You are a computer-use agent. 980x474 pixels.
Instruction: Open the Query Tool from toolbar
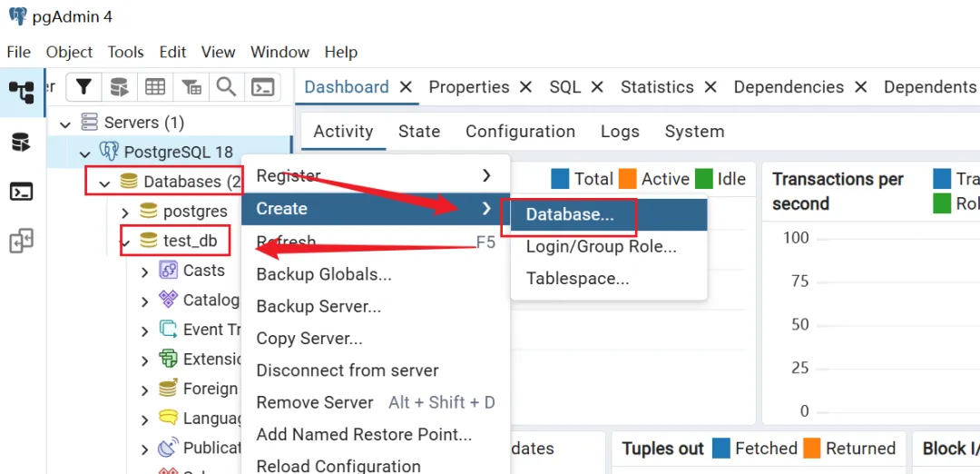119,87
